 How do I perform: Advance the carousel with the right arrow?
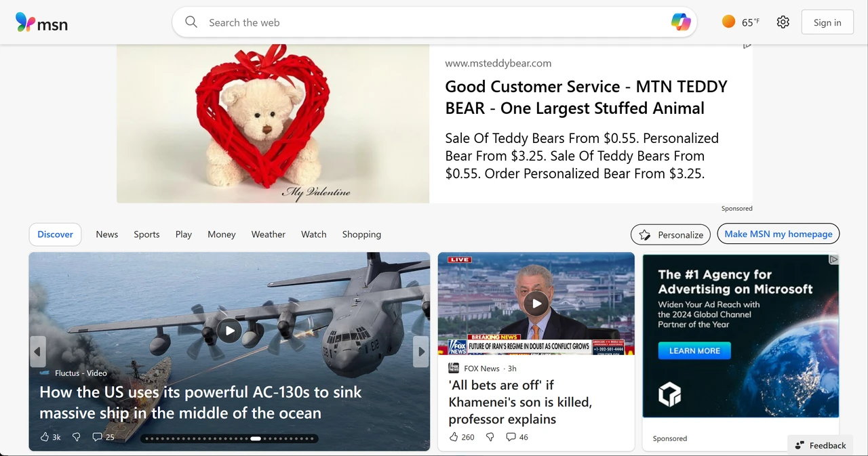420,352
